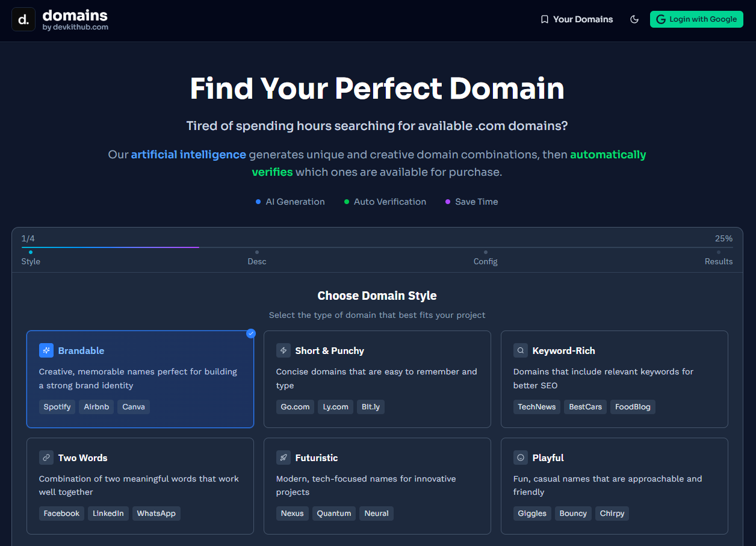The width and height of the screenshot is (756, 546).
Task: Click the Keyword-Rich magnifier icon
Action: [x=520, y=350]
